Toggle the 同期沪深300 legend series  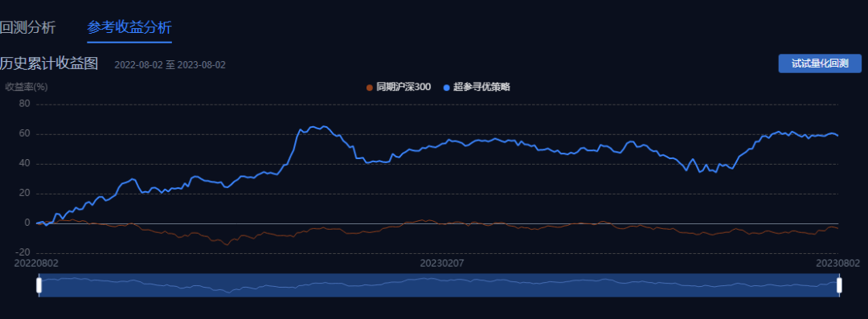coord(399,87)
